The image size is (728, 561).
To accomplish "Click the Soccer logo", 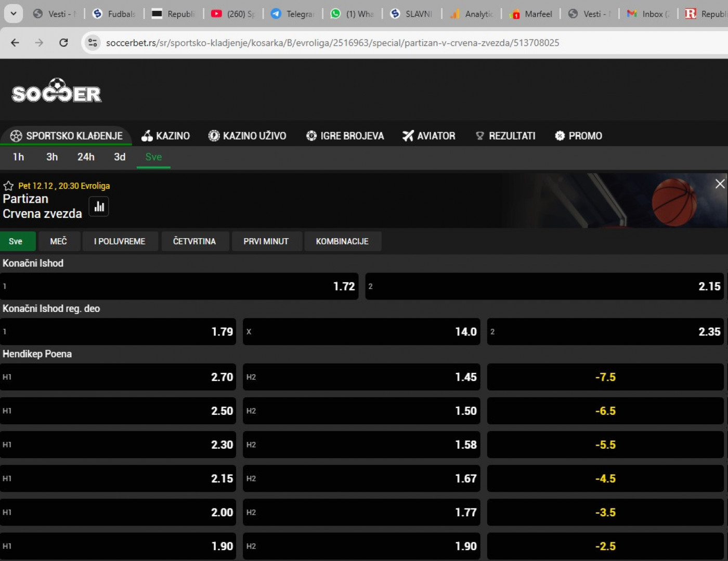I will coord(57,92).
